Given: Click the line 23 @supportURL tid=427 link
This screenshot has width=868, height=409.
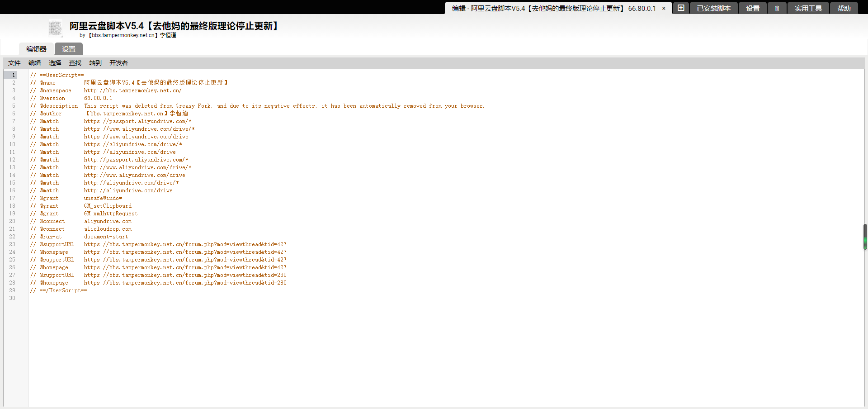Looking at the screenshot, I should click(185, 244).
